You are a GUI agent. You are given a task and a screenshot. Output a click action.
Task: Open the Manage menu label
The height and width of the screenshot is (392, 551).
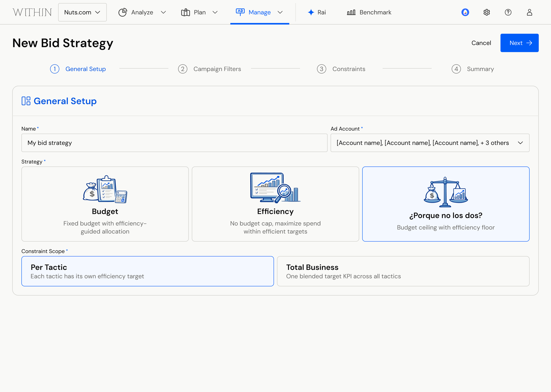(x=260, y=12)
